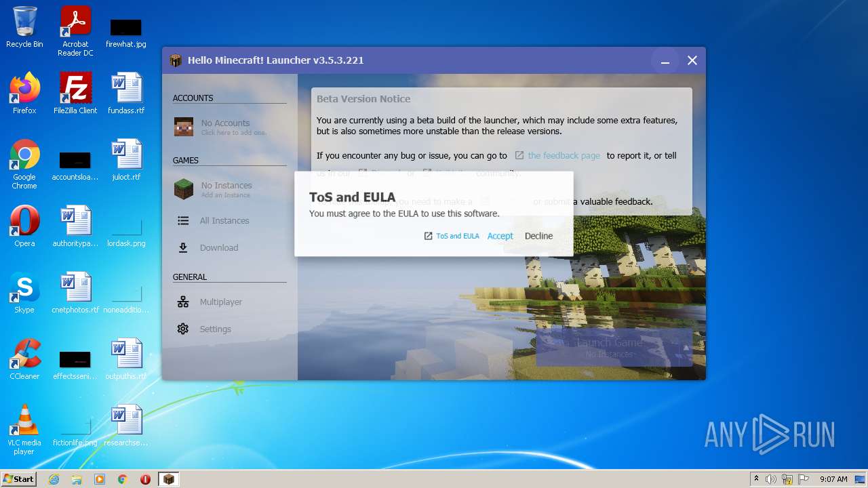Open the ToS and EULA link
Viewport: 868px width, 488px height.
pos(452,236)
